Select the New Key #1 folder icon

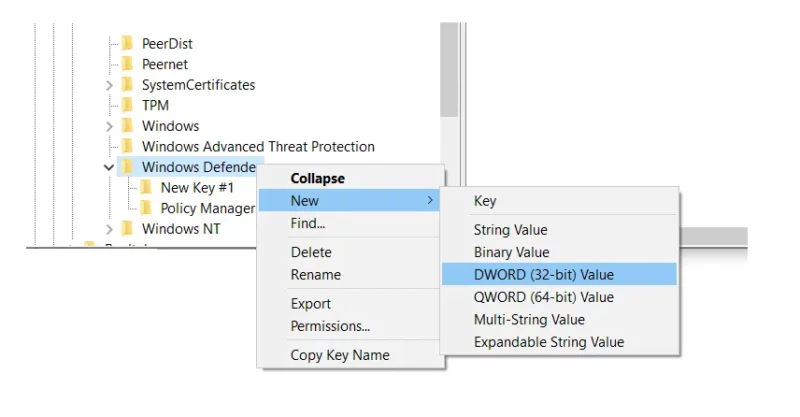pyautogui.click(x=146, y=187)
